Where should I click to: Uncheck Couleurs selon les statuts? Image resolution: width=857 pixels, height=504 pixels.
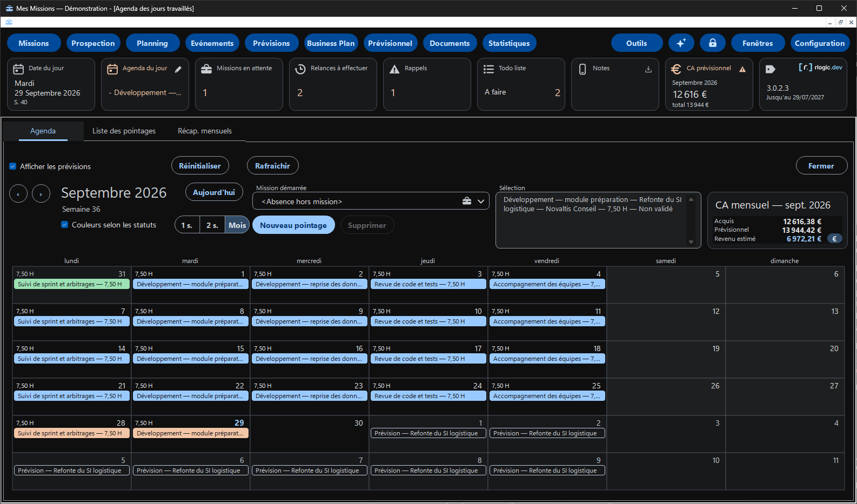(64, 225)
